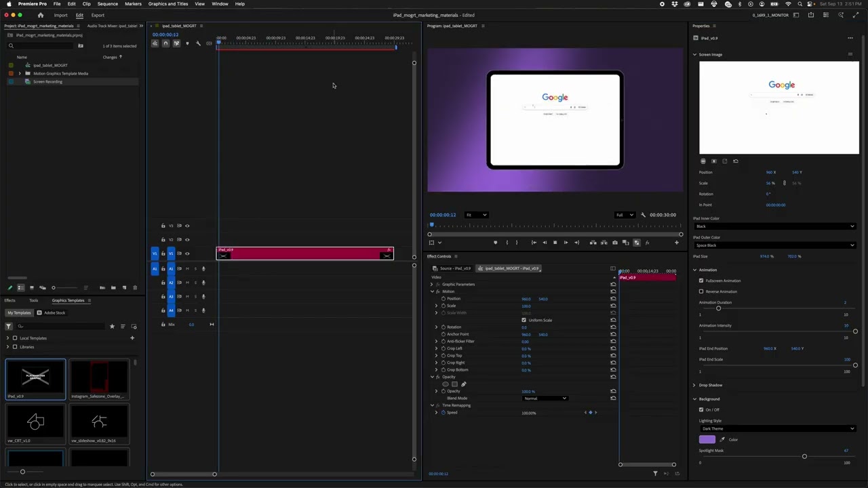Image resolution: width=868 pixels, height=488 pixels.
Task: Export frame with camera icon
Action: (x=614, y=243)
